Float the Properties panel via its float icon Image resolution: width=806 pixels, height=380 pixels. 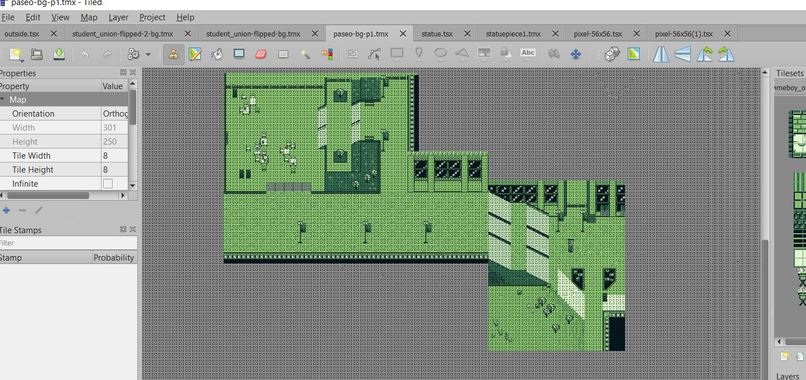[123, 73]
